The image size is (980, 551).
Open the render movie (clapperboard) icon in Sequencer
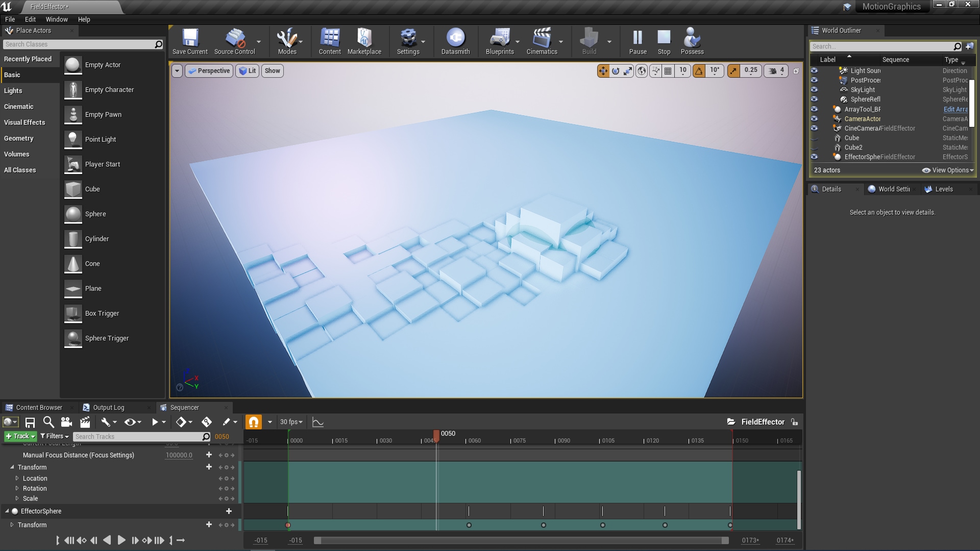tap(85, 422)
